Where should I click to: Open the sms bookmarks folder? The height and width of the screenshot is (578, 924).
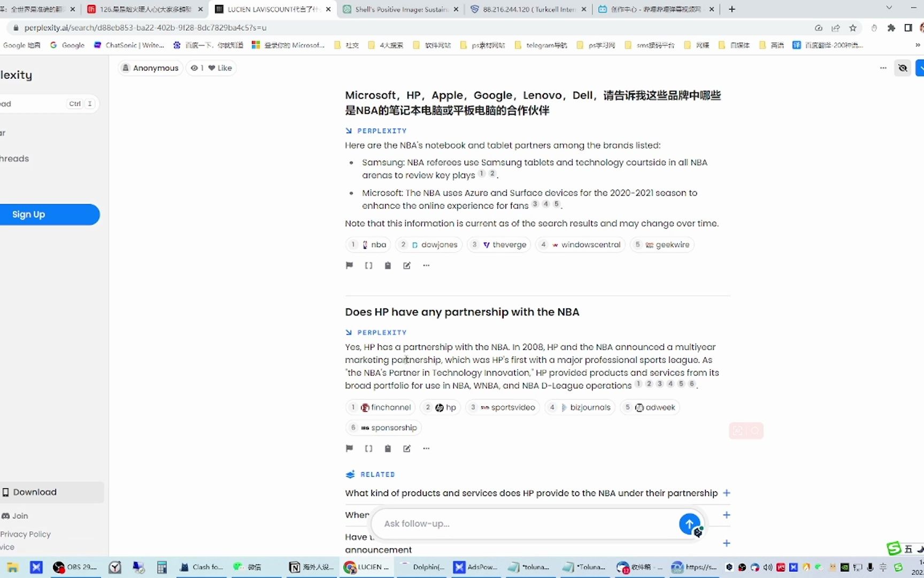point(650,45)
